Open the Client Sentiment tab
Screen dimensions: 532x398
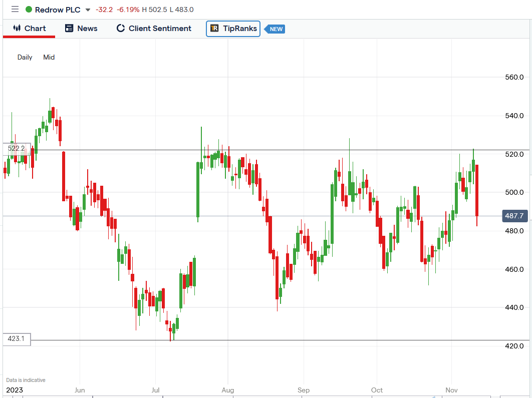(154, 29)
